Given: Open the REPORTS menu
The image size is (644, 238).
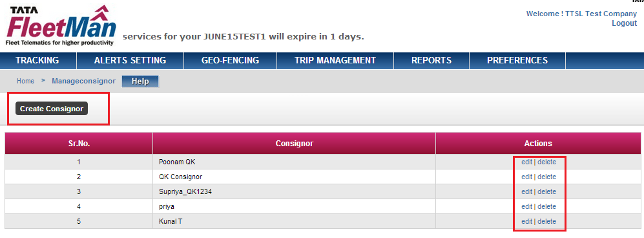Looking at the screenshot, I should (431, 60).
